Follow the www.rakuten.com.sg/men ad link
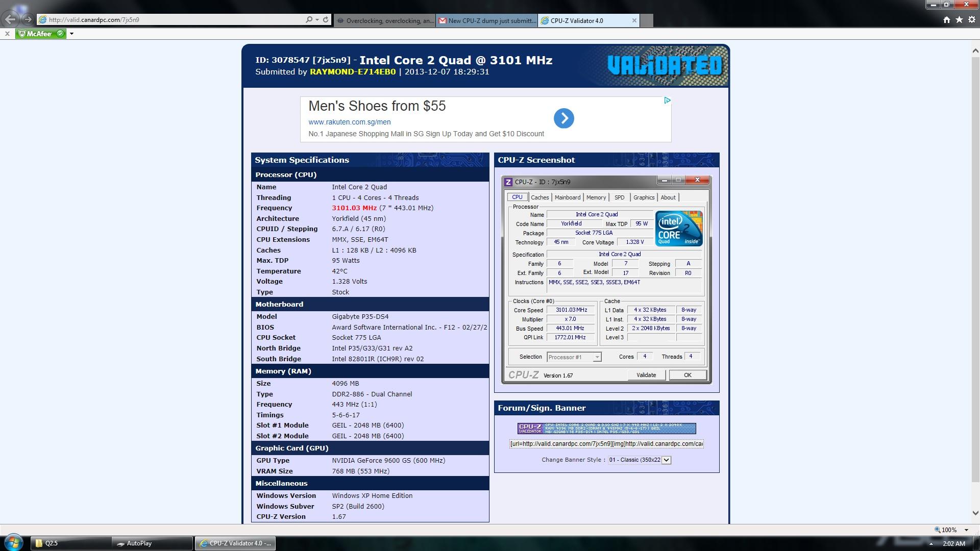Viewport: 980px width, 551px height. [350, 122]
